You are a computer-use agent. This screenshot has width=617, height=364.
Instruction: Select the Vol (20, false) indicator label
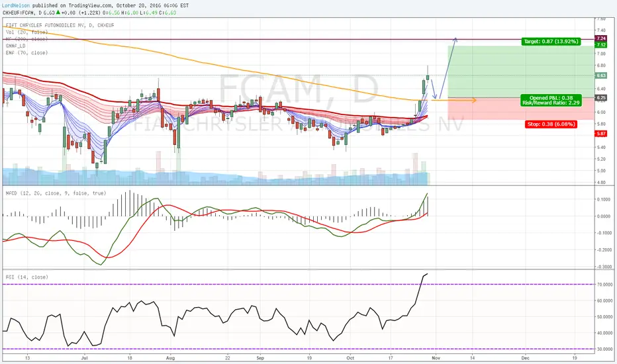tap(26, 32)
